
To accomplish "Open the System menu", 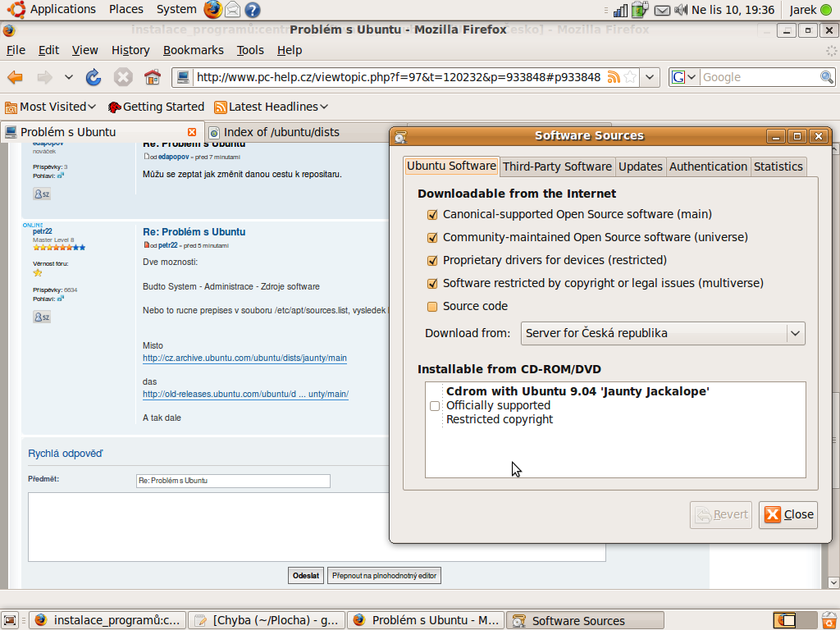I will [176, 10].
